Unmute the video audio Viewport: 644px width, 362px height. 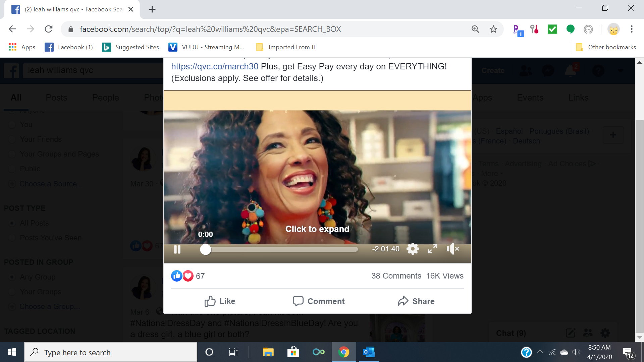point(452,249)
